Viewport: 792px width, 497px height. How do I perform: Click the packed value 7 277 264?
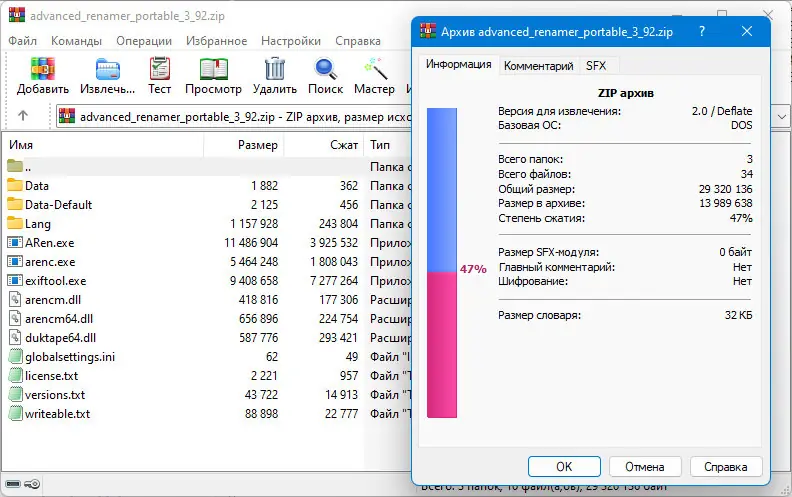(x=334, y=280)
